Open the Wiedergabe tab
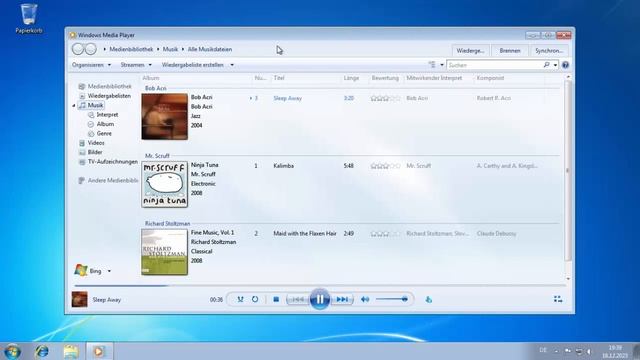 pyautogui.click(x=470, y=51)
